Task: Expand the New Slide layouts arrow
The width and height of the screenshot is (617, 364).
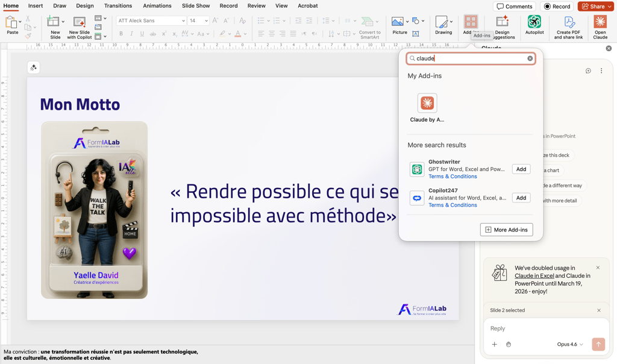Action: (x=63, y=22)
